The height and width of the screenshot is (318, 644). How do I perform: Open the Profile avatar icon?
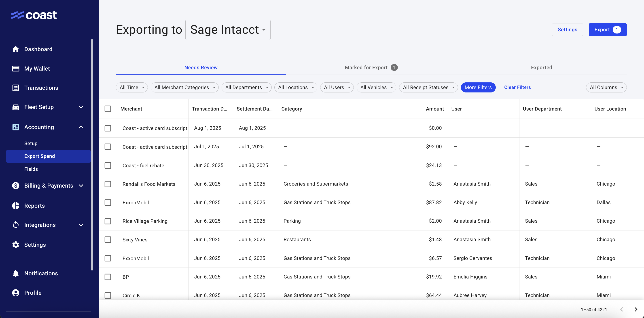point(15,293)
